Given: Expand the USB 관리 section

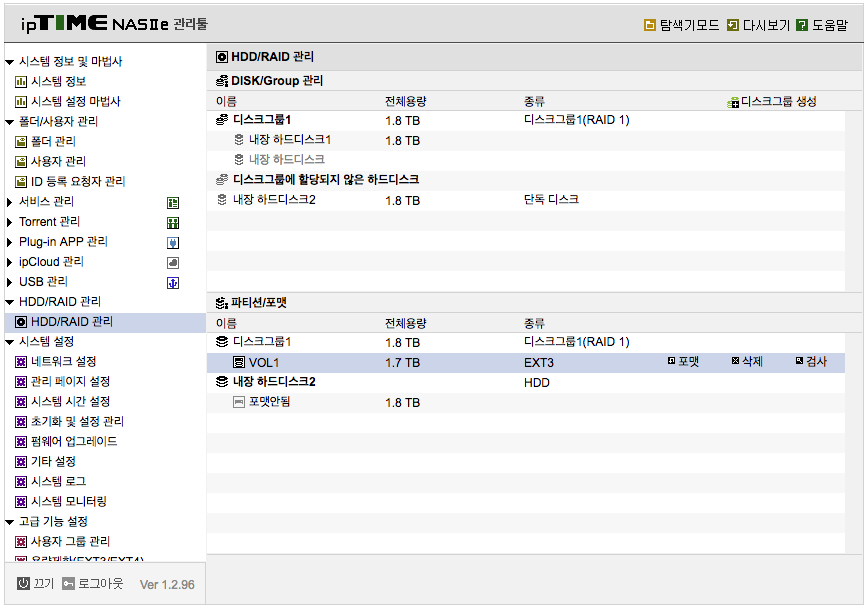Looking at the screenshot, I should click(x=9, y=282).
